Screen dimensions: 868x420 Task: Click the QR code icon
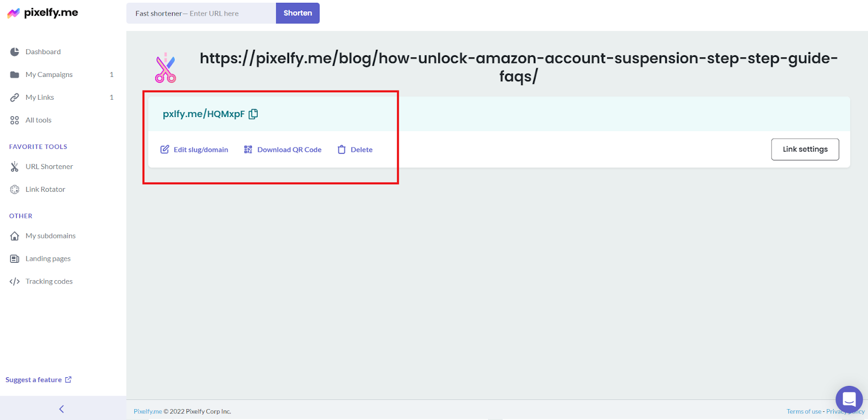pos(248,150)
